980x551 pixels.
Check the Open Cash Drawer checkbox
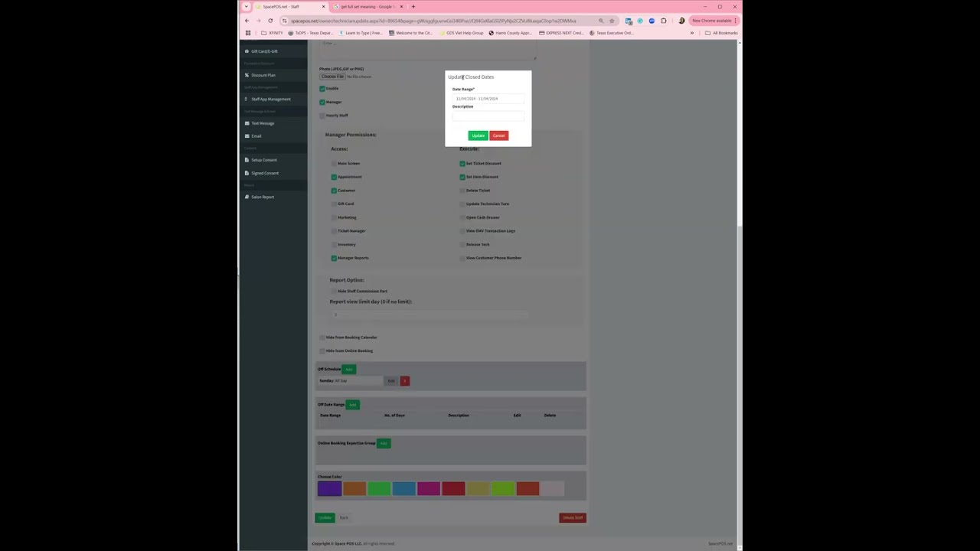[462, 217]
